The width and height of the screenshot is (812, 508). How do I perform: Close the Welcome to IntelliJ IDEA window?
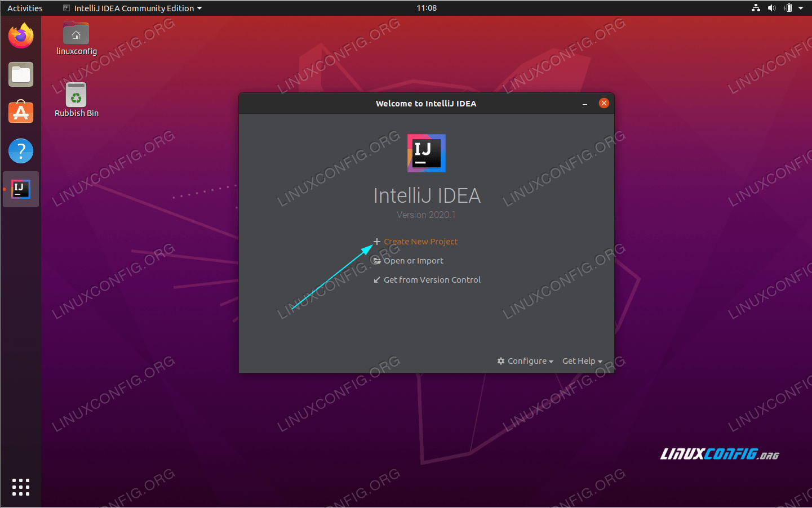(604, 103)
